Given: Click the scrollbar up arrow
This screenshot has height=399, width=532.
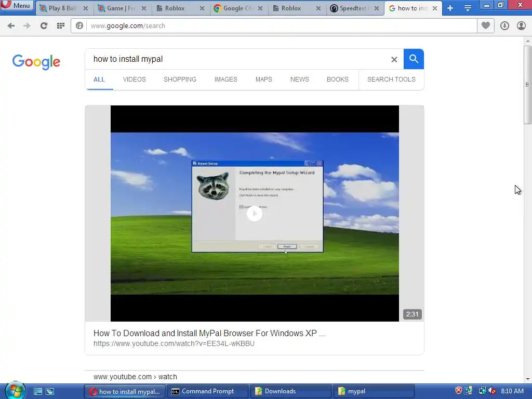Looking at the screenshot, I should click(x=528, y=41).
